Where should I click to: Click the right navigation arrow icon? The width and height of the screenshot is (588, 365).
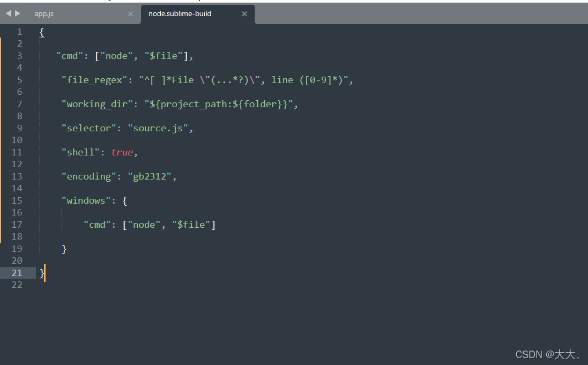pyautogui.click(x=17, y=14)
